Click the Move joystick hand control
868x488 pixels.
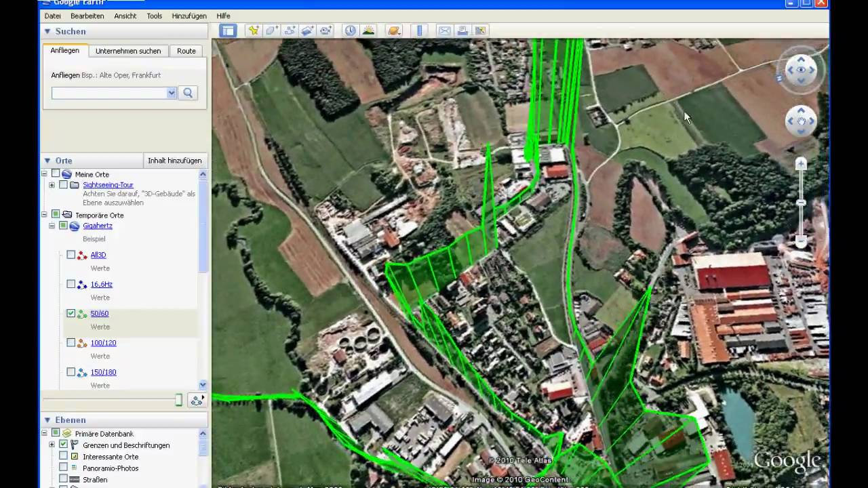tap(801, 121)
